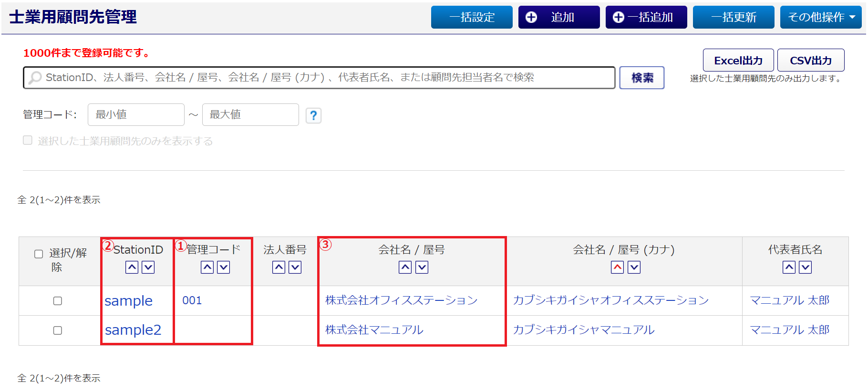Select the checkbox for the sample2 row
This screenshot has width=868, height=391.
58,330
